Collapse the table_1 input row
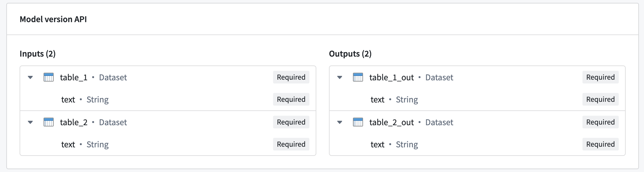 pyautogui.click(x=30, y=77)
